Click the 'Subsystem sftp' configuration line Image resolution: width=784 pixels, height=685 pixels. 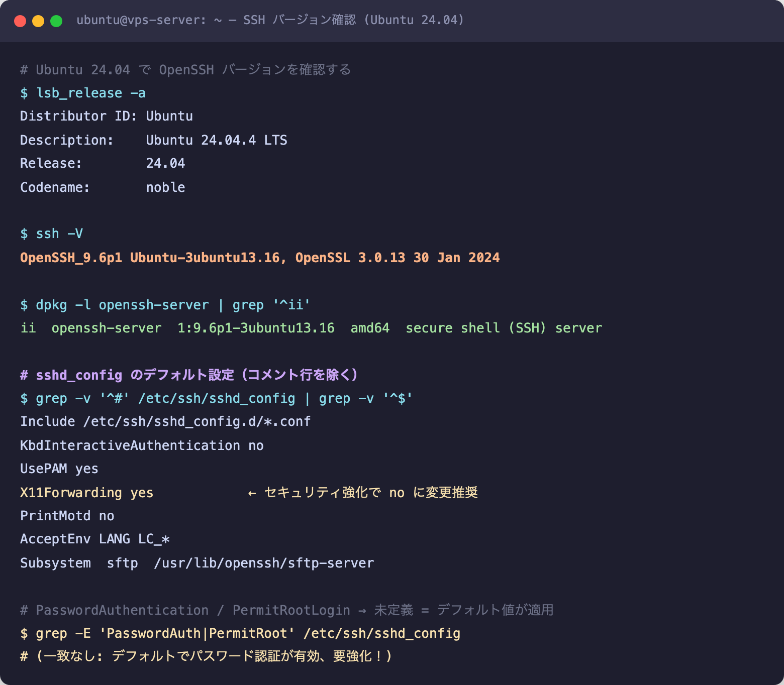(x=197, y=563)
